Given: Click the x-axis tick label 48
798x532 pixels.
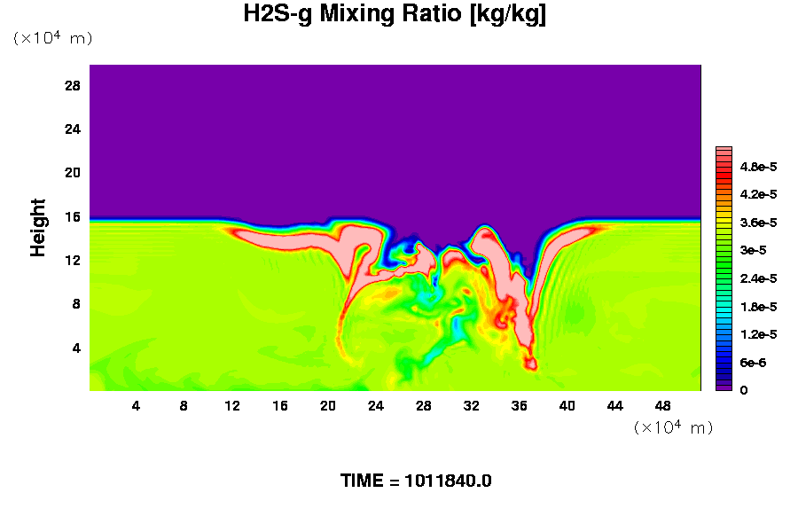Looking at the screenshot, I should click(662, 406).
